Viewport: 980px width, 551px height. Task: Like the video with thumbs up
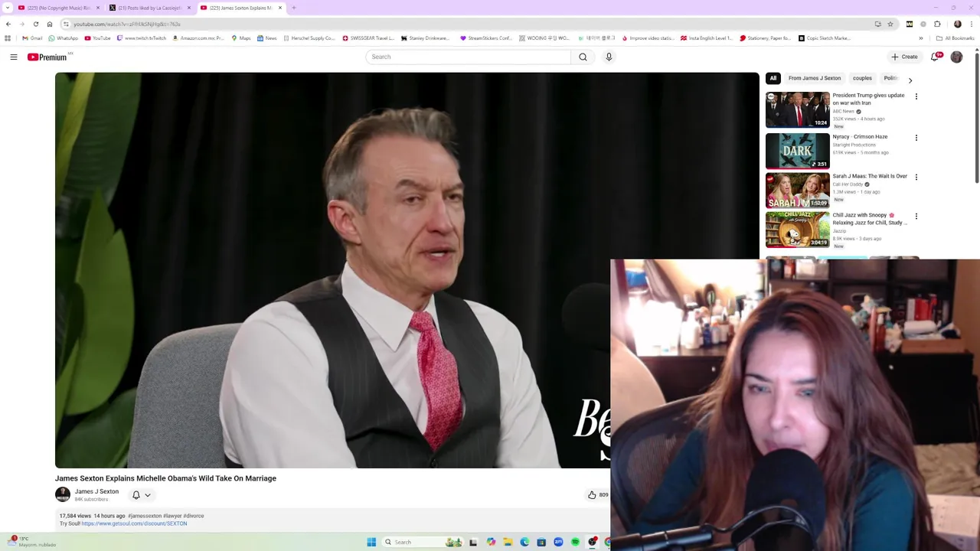592,495
